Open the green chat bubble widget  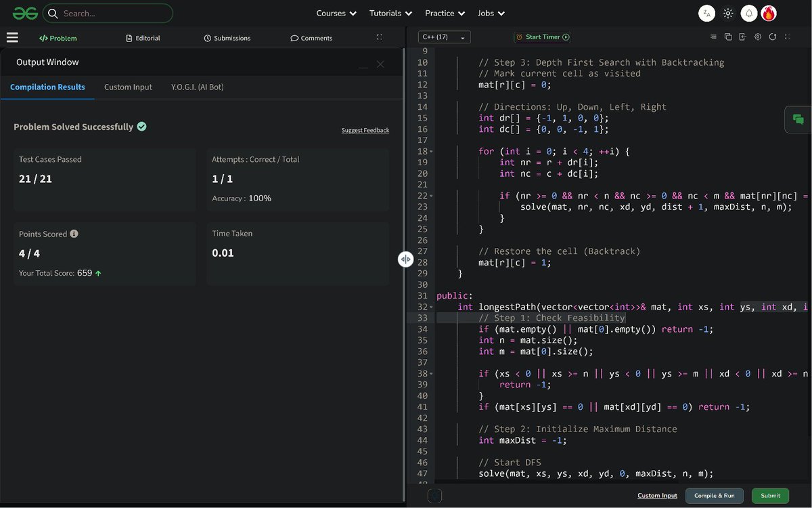click(798, 120)
